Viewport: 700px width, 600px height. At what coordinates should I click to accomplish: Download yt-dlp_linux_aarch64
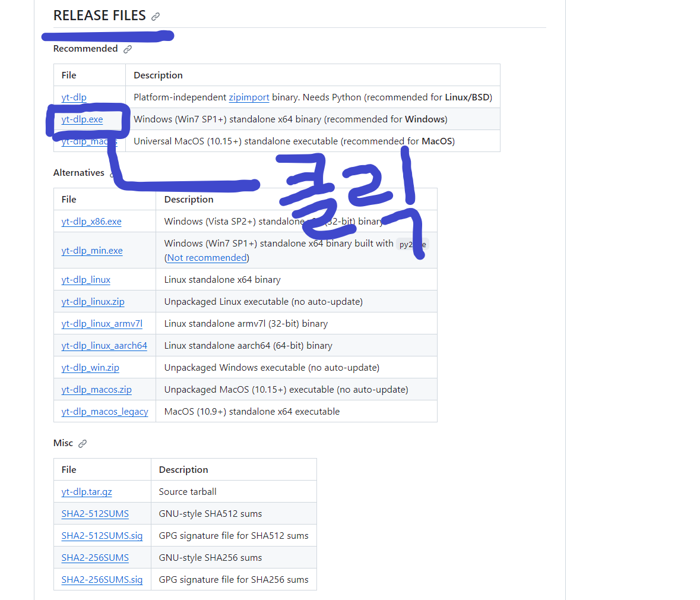click(104, 345)
